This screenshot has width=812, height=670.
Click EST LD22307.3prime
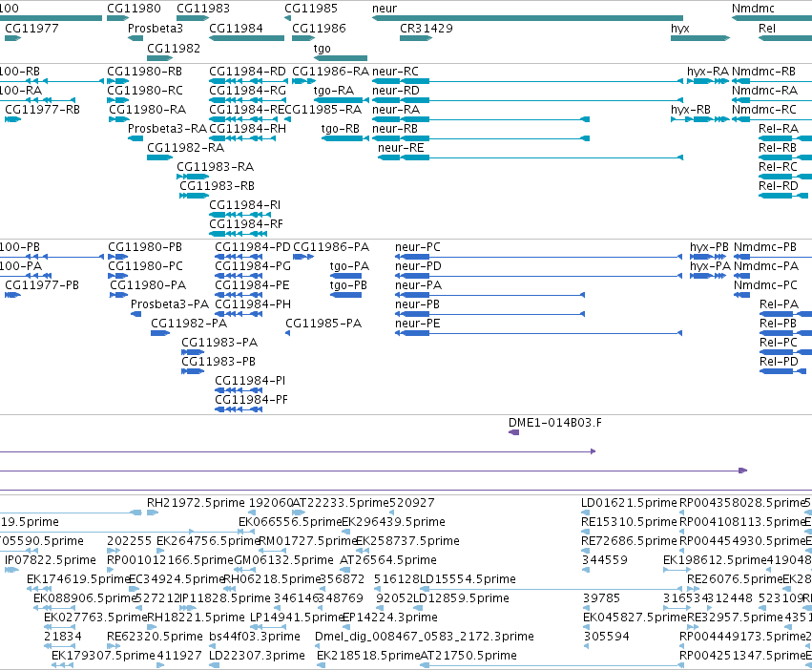(x=257, y=656)
